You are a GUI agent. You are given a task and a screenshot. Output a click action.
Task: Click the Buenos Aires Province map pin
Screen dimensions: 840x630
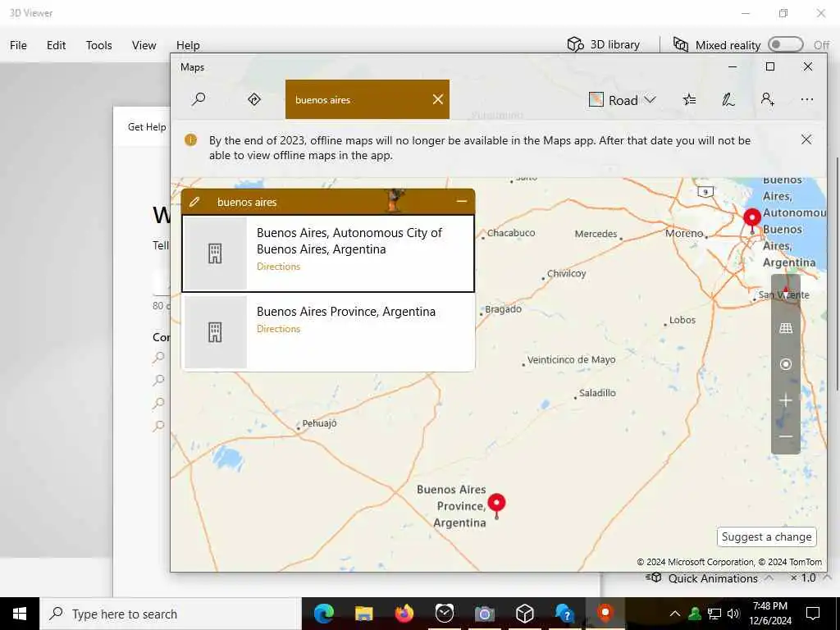click(x=496, y=505)
